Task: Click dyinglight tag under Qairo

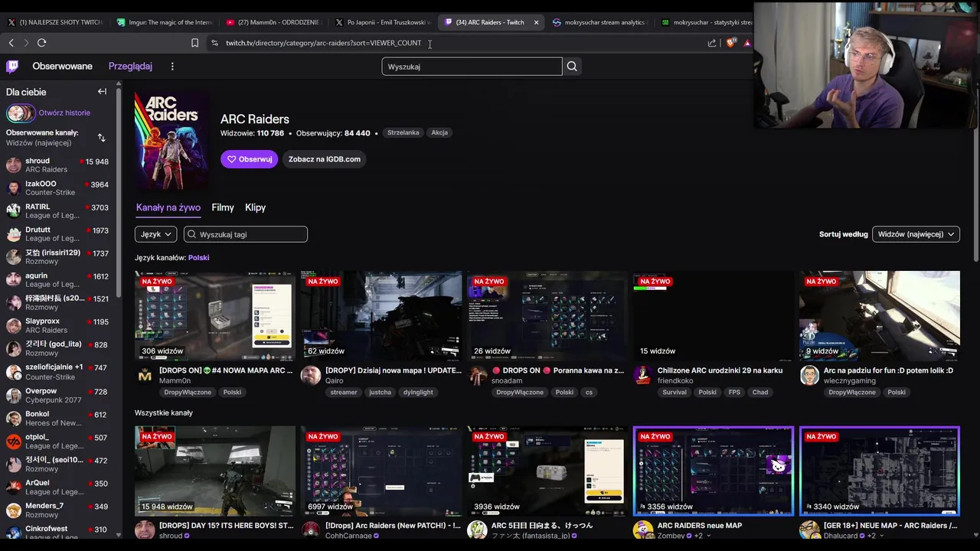Action: click(418, 393)
